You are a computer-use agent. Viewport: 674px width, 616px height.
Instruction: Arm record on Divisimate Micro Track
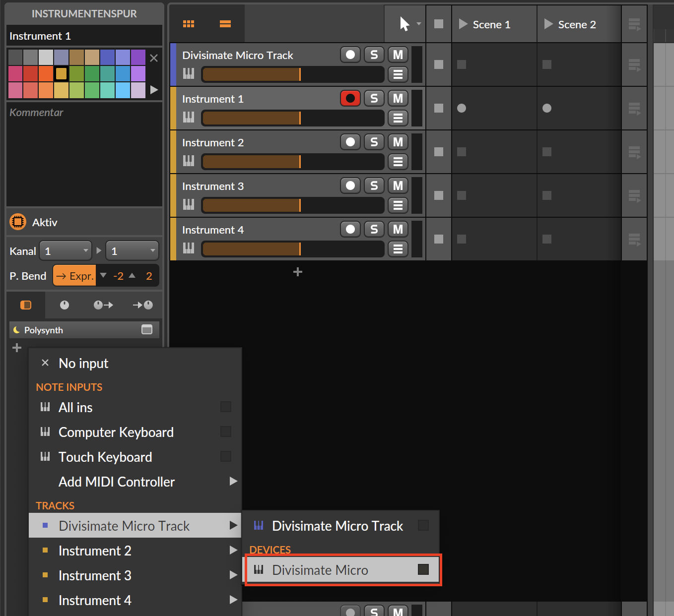[x=350, y=55]
